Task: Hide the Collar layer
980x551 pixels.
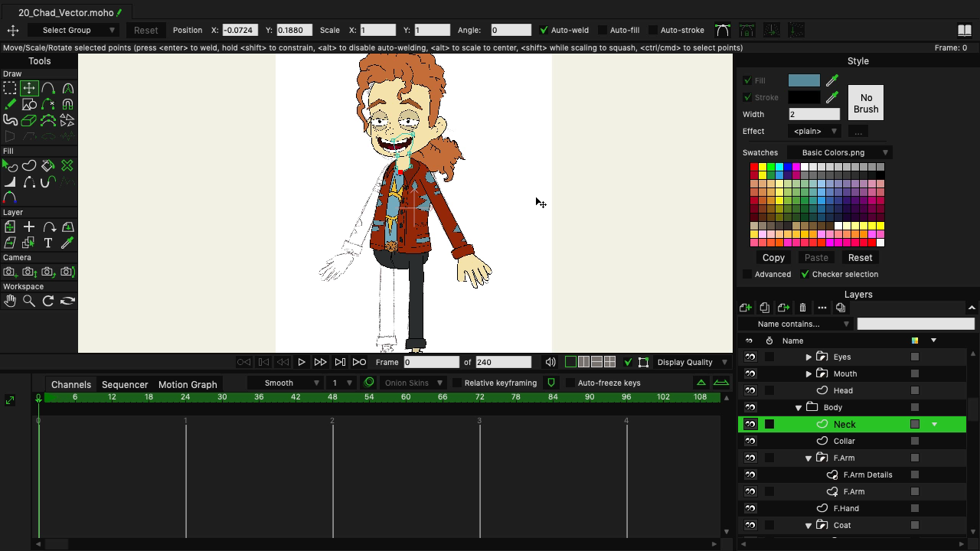Action: coord(750,441)
